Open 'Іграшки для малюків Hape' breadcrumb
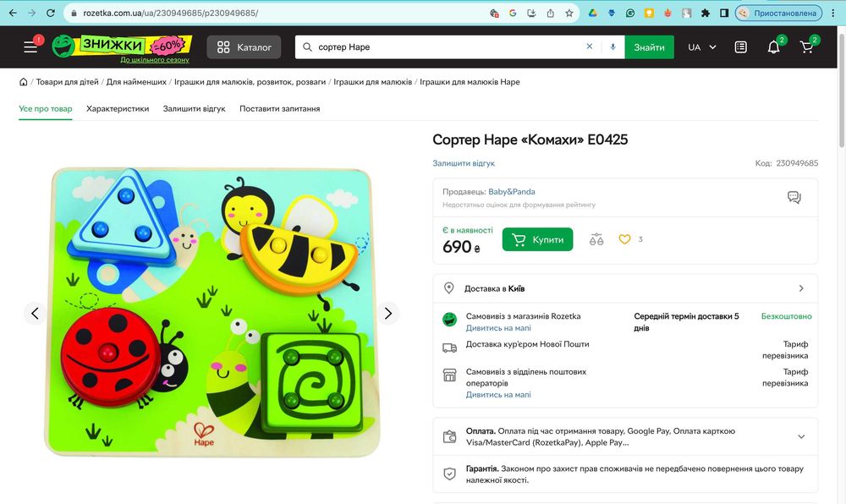Screen dimensions: 846x504 click(x=470, y=82)
